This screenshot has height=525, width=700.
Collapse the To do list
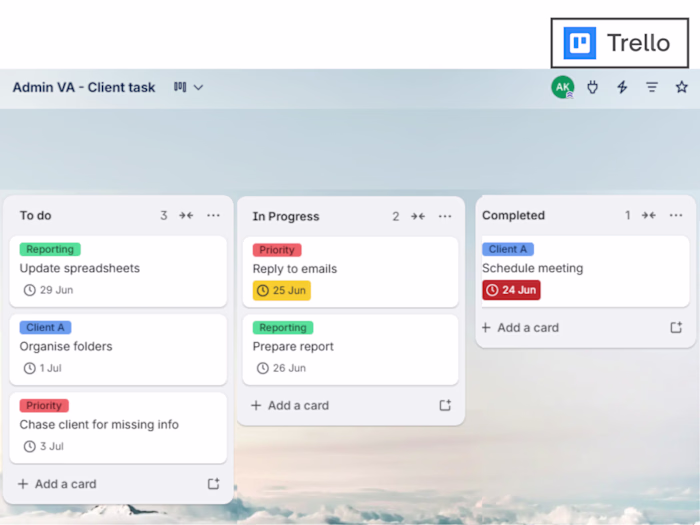click(186, 216)
